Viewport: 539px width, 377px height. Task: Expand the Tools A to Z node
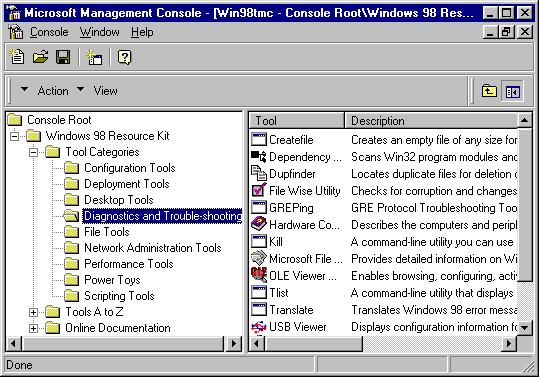[33, 312]
